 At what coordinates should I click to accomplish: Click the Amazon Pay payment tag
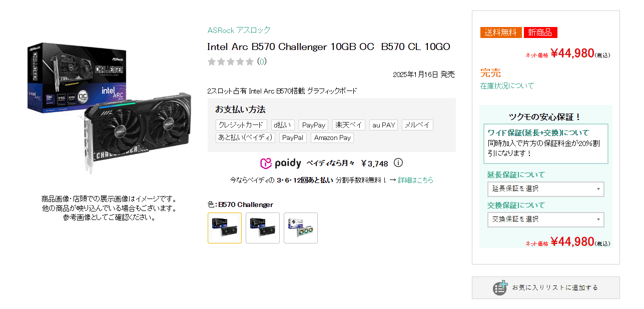pos(332,137)
